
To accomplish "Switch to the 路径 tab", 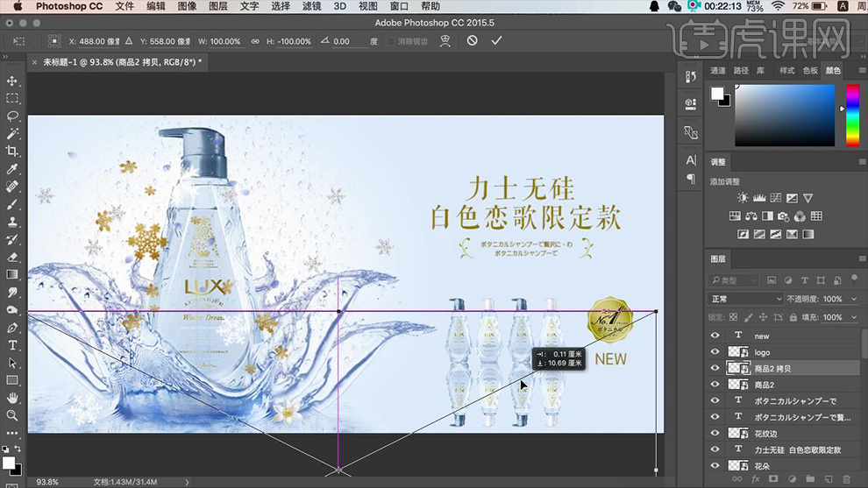I will 741,70.
